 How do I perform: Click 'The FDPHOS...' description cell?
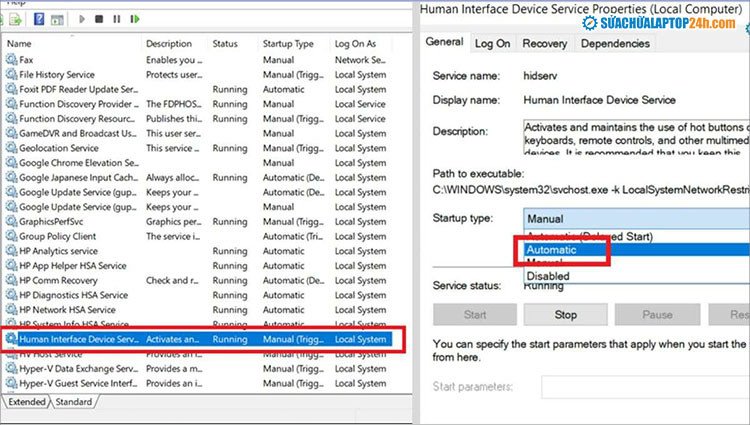pos(174,104)
